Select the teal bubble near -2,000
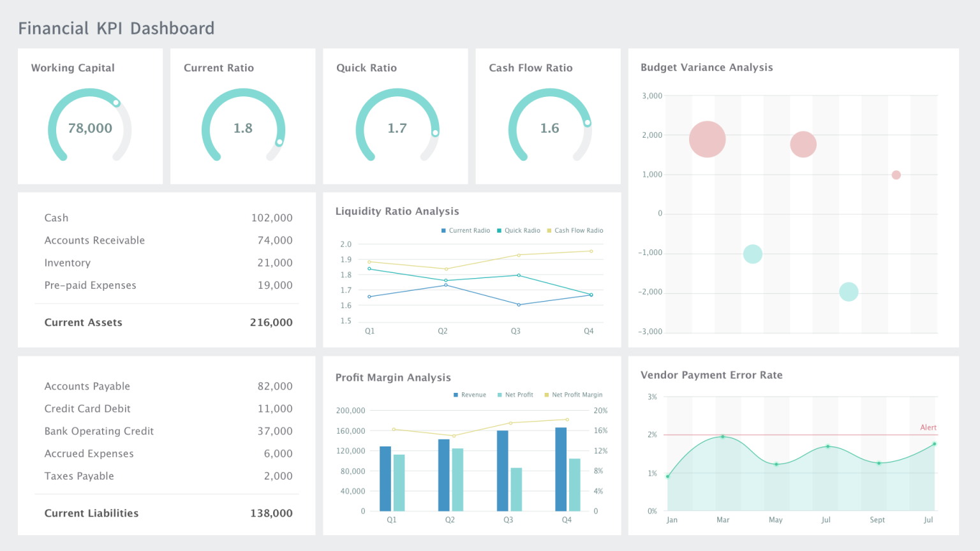980x551 pixels. coord(849,291)
